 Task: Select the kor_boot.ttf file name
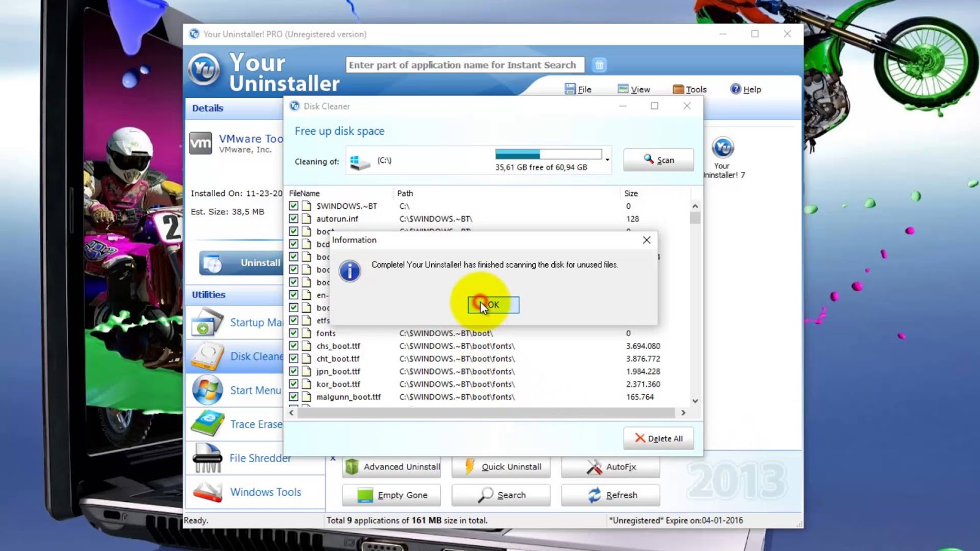pos(338,384)
